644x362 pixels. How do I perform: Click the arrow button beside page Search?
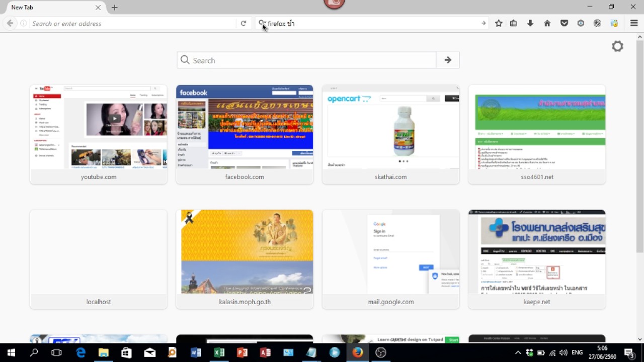(x=448, y=60)
